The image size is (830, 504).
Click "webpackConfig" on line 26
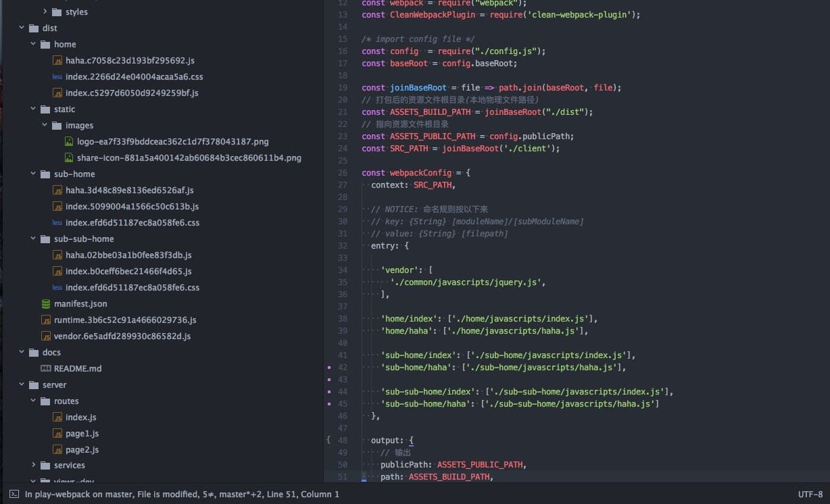coord(420,172)
